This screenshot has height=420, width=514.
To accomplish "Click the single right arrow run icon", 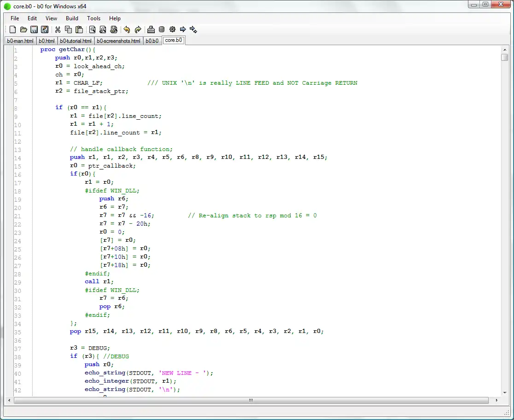I will click(x=183, y=29).
